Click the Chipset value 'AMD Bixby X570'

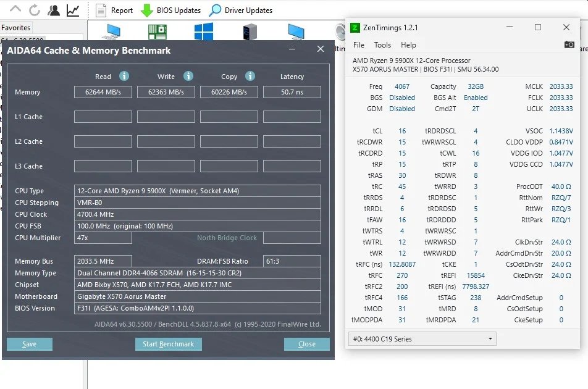coord(198,285)
